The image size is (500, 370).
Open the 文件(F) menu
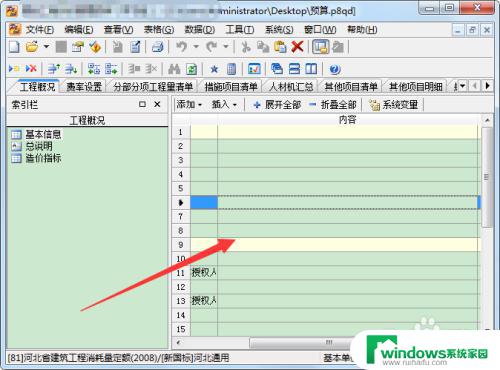(x=40, y=30)
